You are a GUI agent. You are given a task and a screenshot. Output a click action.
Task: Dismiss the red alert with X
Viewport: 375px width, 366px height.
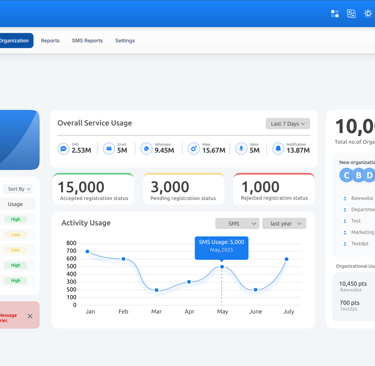click(30, 316)
